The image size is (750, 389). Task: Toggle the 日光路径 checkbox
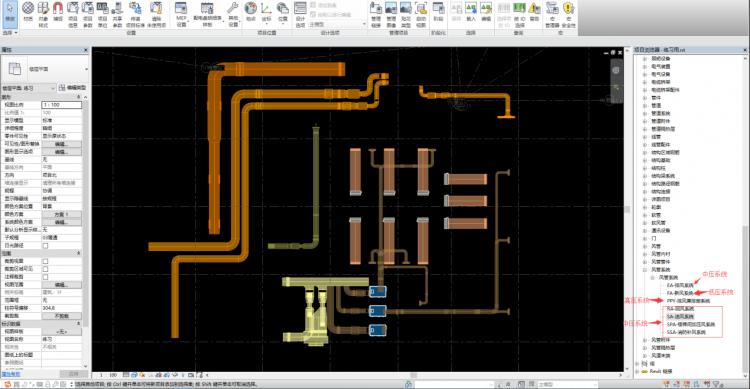click(45, 245)
